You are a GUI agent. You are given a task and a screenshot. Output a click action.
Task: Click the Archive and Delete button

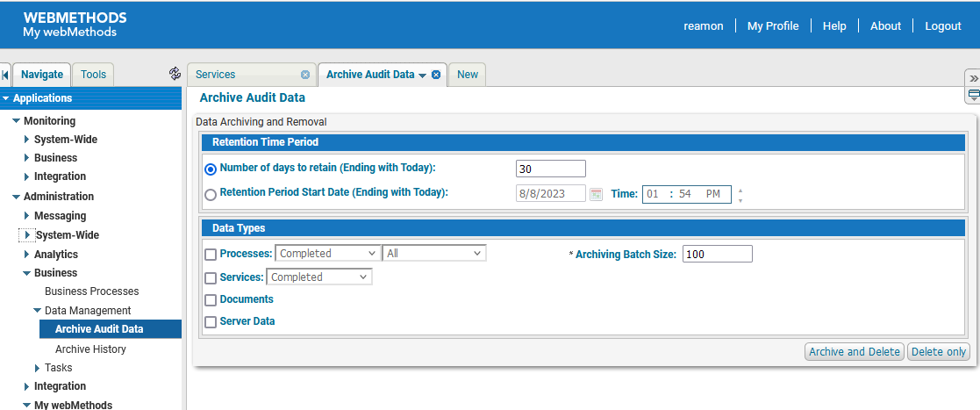click(854, 352)
